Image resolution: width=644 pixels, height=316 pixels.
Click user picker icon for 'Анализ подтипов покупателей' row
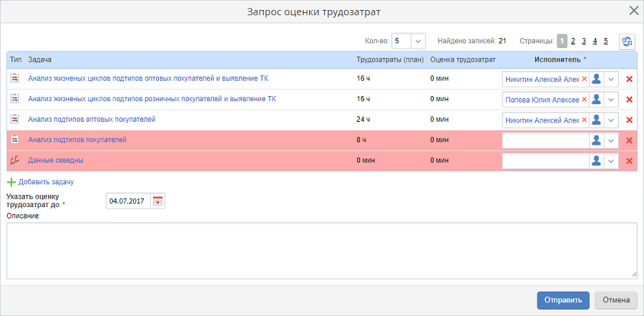coord(596,140)
